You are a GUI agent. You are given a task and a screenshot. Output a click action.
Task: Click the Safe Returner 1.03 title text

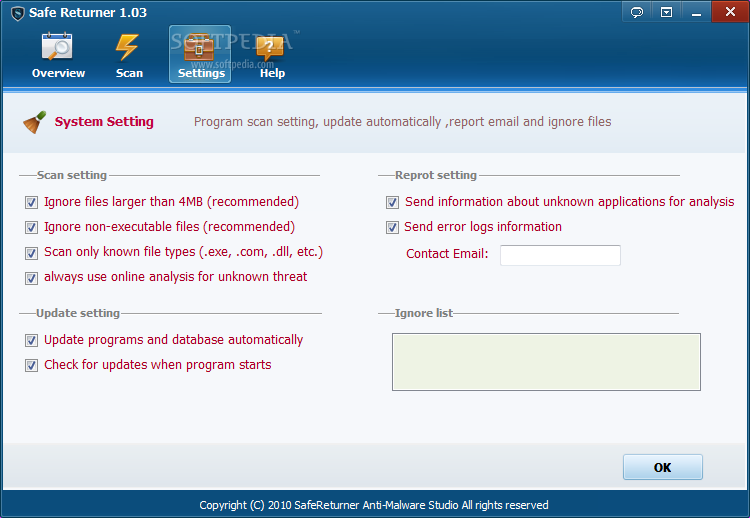coord(88,12)
